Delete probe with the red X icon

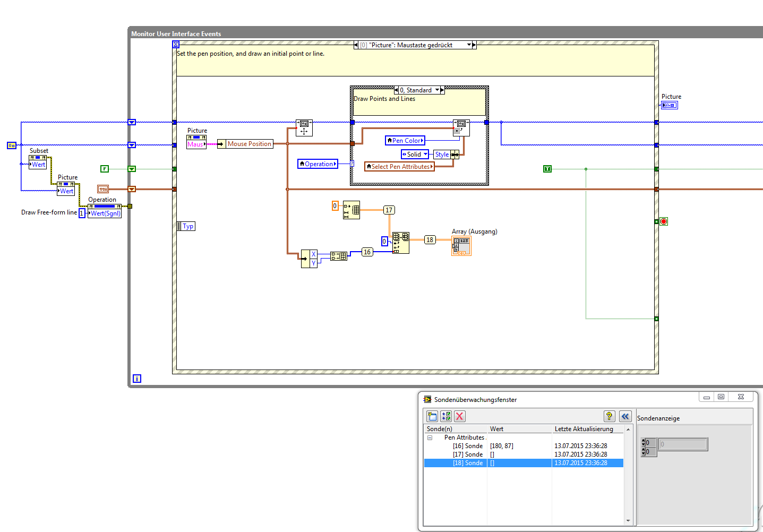click(460, 416)
